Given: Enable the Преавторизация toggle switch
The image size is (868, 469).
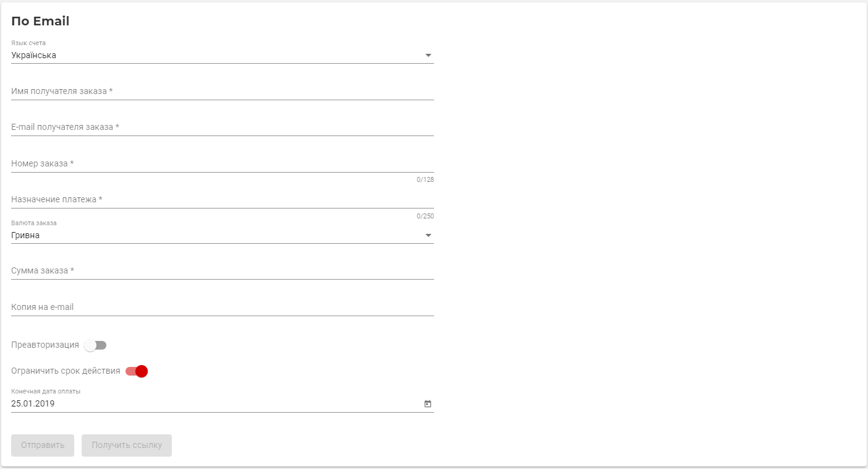Looking at the screenshot, I should (x=96, y=345).
